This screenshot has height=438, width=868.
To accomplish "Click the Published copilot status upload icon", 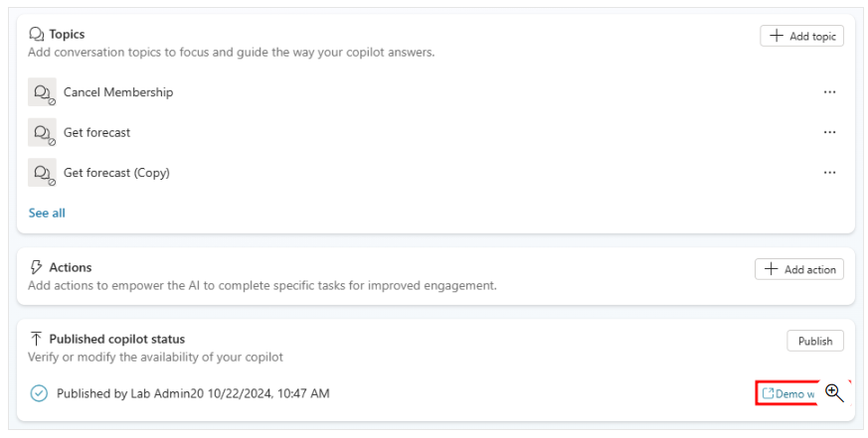I will tap(37, 339).
